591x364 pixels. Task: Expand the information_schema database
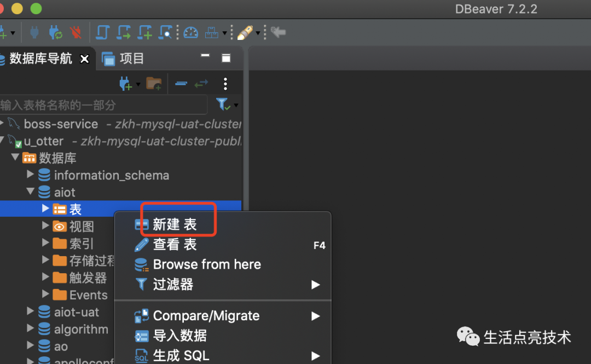pos(30,174)
